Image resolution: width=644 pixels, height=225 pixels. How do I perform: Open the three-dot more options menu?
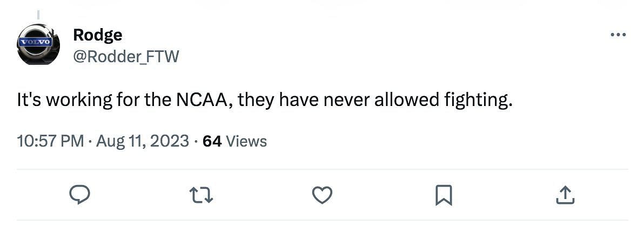(618, 35)
